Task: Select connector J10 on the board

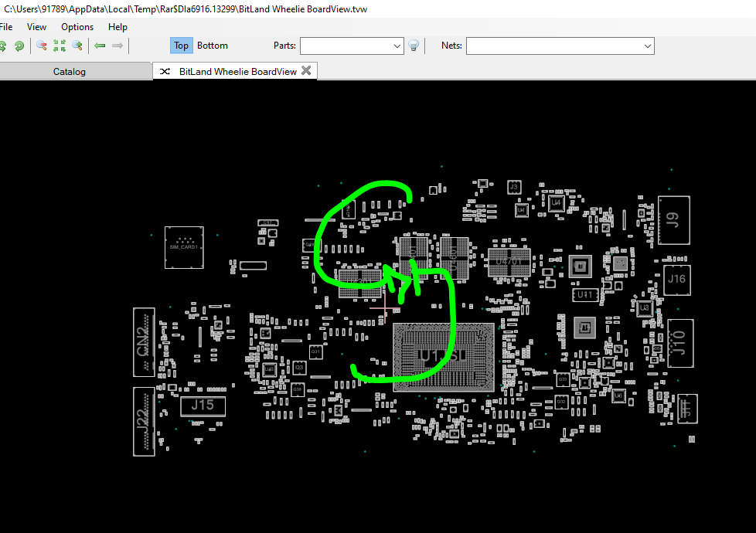Action: (680, 343)
